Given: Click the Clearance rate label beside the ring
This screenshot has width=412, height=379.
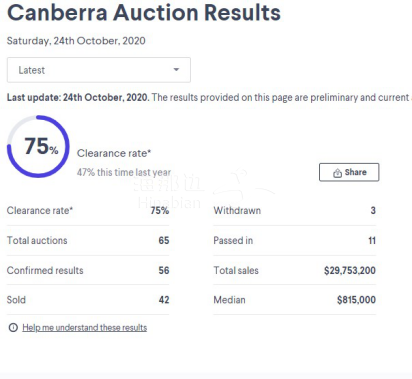Looking at the screenshot, I should (x=114, y=153).
